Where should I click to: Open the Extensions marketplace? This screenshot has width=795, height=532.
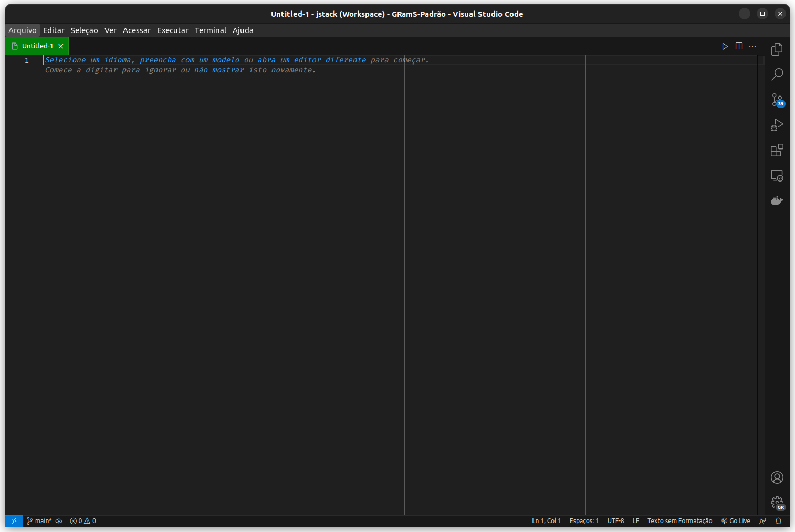[x=777, y=150]
